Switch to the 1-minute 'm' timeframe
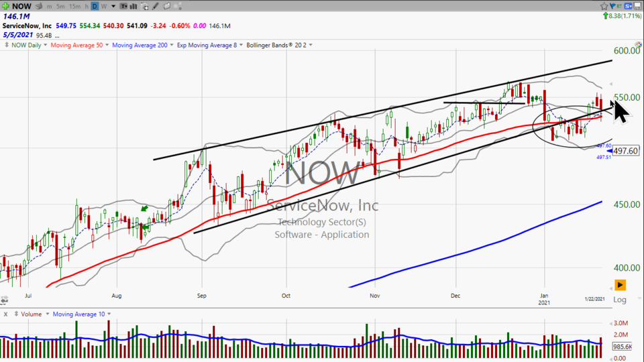The height and width of the screenshot is (362, 644). (x=49, y=7)
